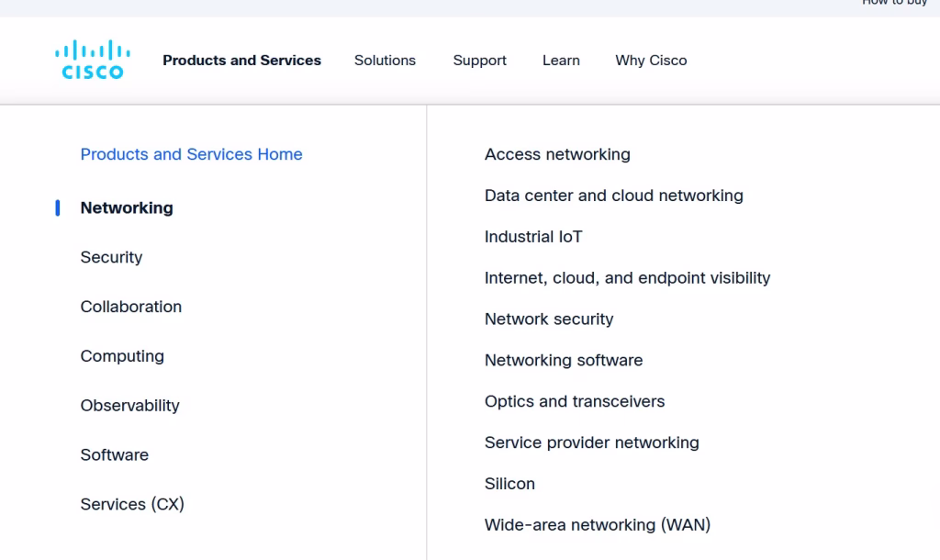Open the Solutions menu

[385, 61]
